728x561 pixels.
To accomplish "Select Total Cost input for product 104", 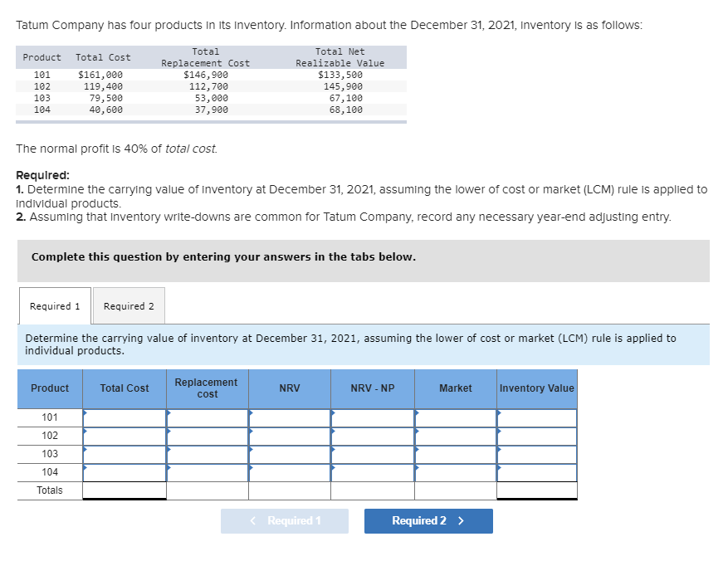I will (x=125, y=472).
